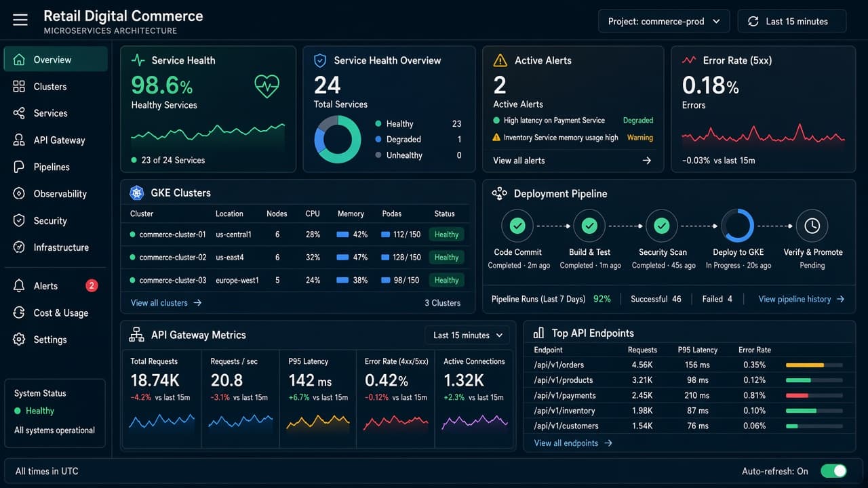Click the Total Requests 18.74K value
Screen dimensions: 868x488
[155, 380]
